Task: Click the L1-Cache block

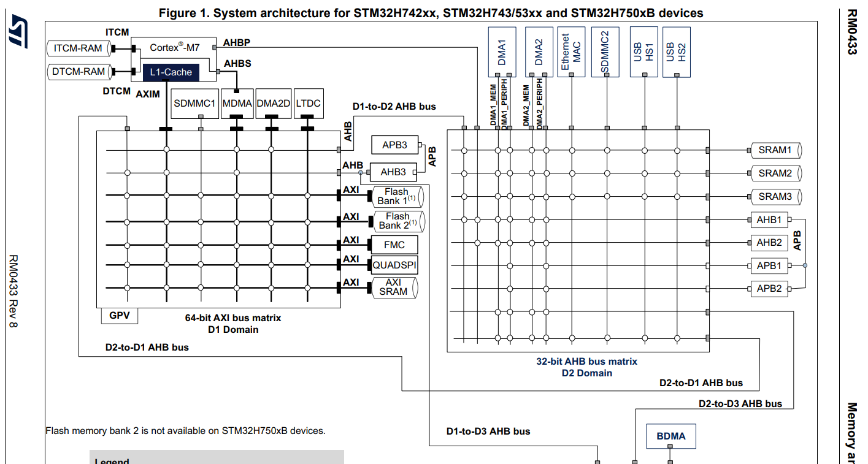Action: point(172,71)
